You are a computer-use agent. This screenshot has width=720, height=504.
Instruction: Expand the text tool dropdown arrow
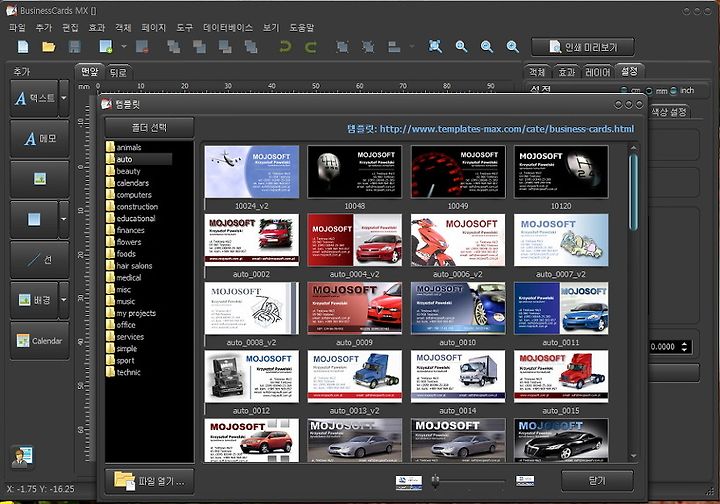tap(64, 98)
